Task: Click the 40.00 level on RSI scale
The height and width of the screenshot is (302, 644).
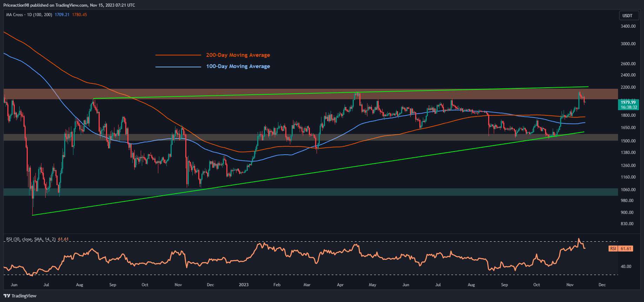Action: [626, 267]
